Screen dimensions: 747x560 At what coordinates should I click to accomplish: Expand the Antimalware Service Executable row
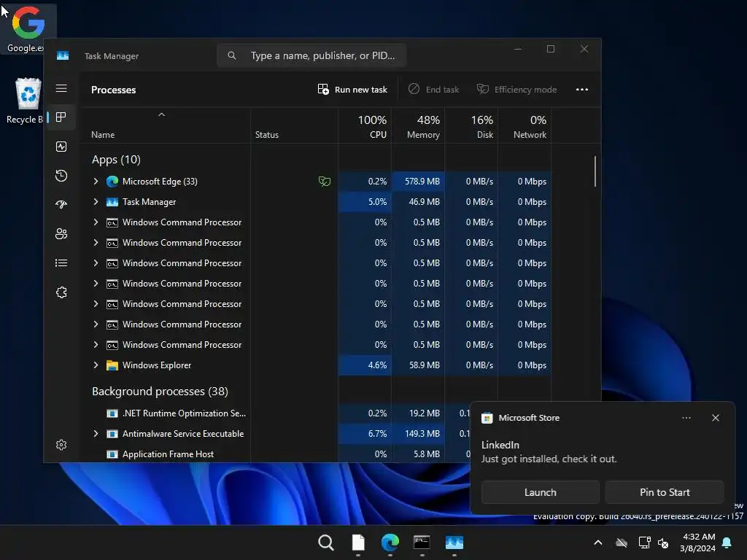click(x=96, y=434)
